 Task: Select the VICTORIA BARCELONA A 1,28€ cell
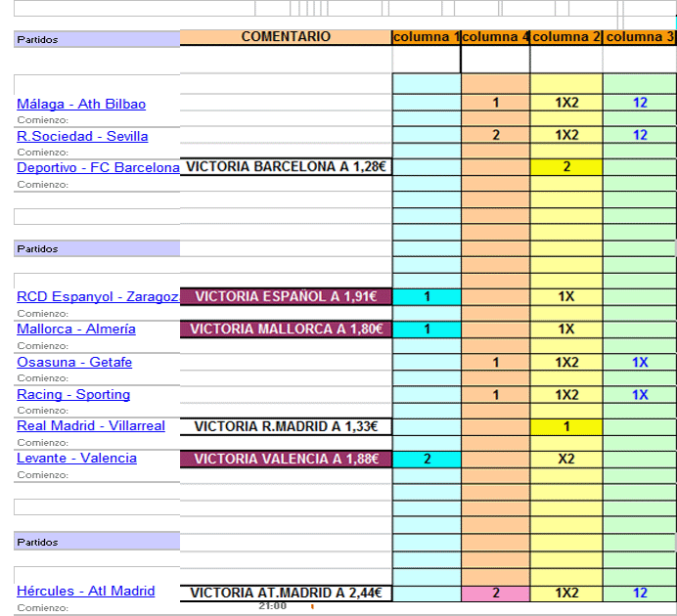coord(286,167)
